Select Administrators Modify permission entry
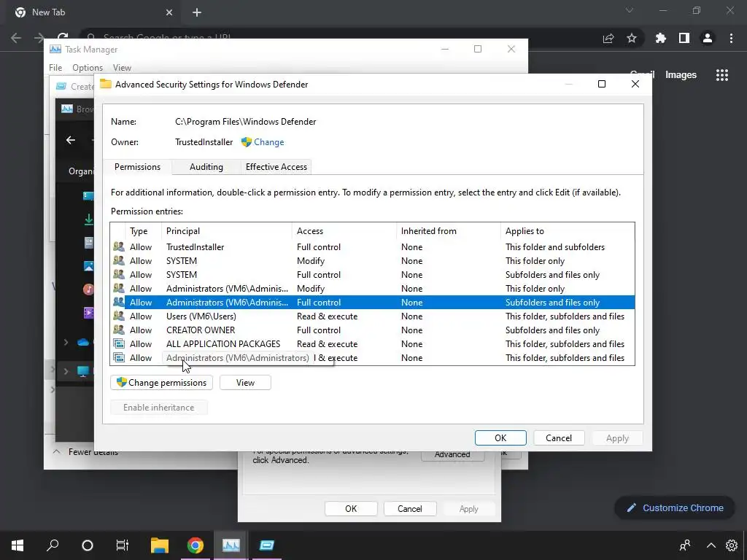 pos(372,288)
